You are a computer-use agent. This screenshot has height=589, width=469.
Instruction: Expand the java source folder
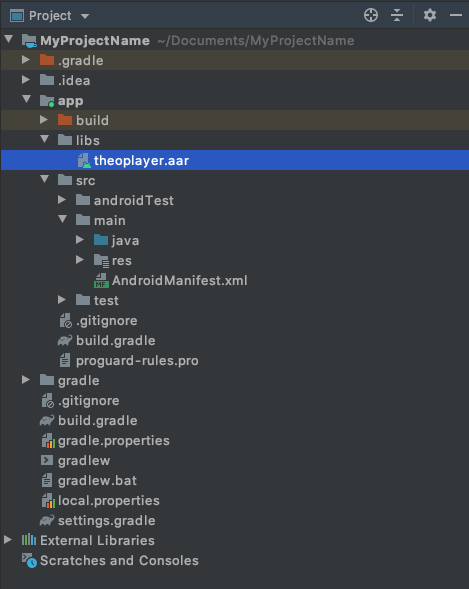click(80, 240)
